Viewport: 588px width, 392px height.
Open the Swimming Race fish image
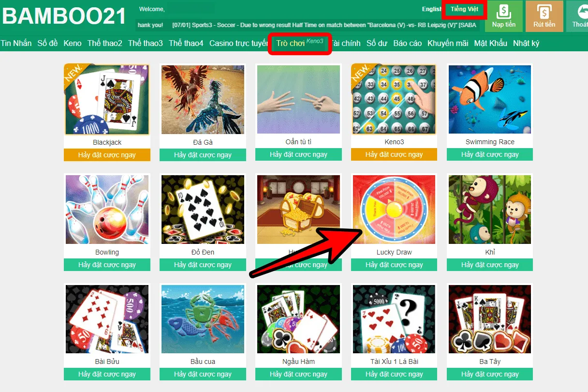490,100
